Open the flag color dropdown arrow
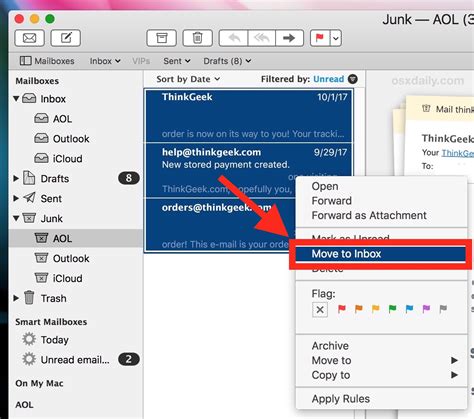474x419 pixels. tap(336, 38)
